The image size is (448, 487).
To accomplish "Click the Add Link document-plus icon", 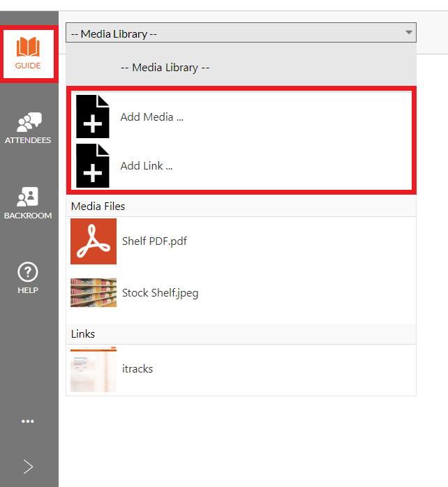I will coord(93,165).
